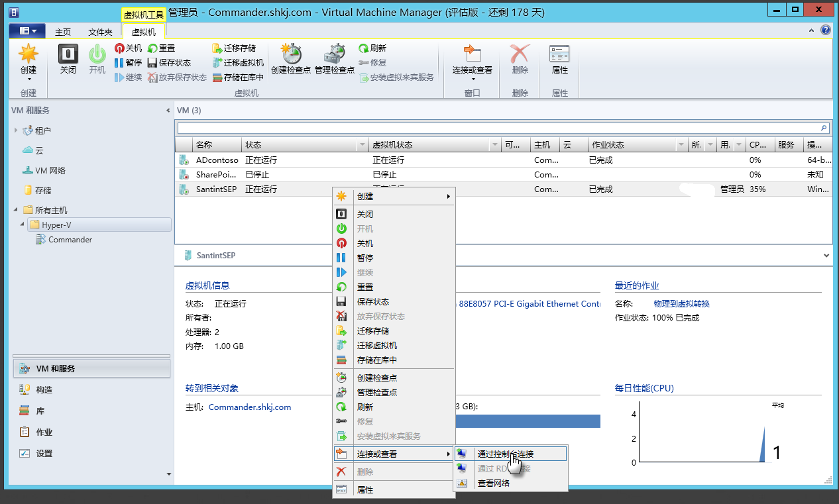
Task: Open the 连接或查看 ribbon dropdown
Action: click(473, 63)
